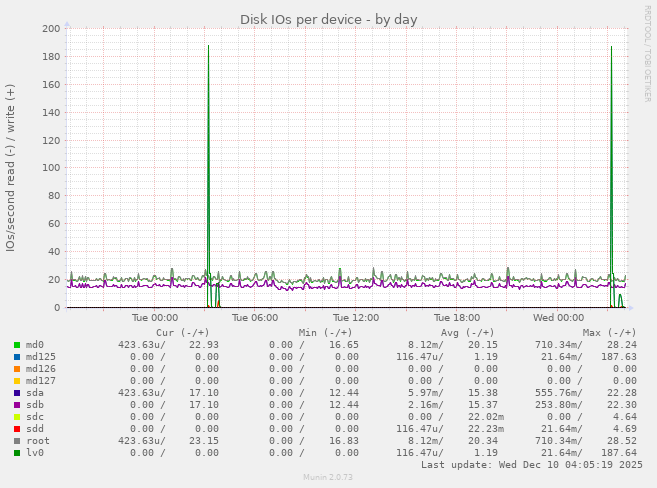
Task: Click the root gray legend swatch
Action: (x=17, y=441)
